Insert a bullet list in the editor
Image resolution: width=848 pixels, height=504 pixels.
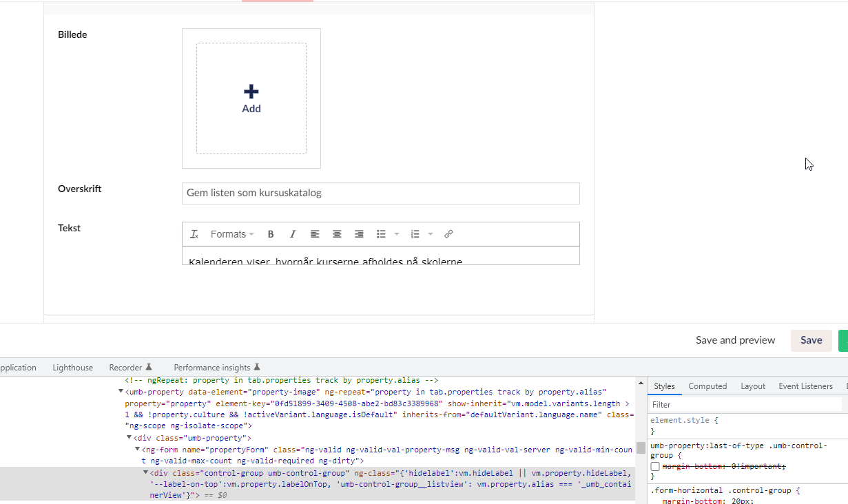[380, 233]
